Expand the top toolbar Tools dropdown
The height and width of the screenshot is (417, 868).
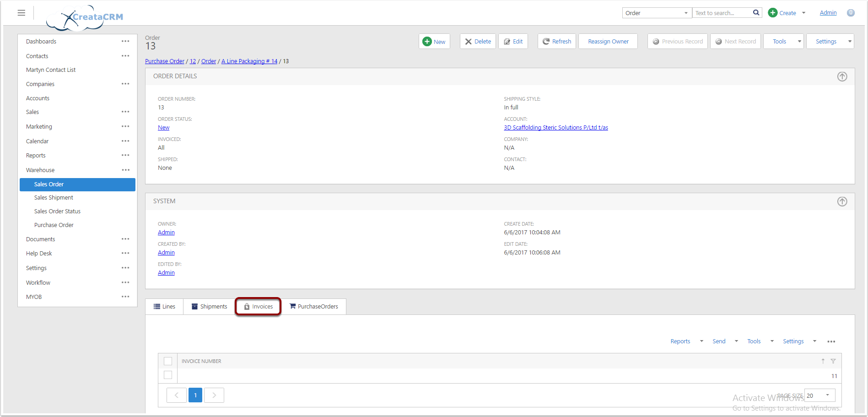click(783, 41)
